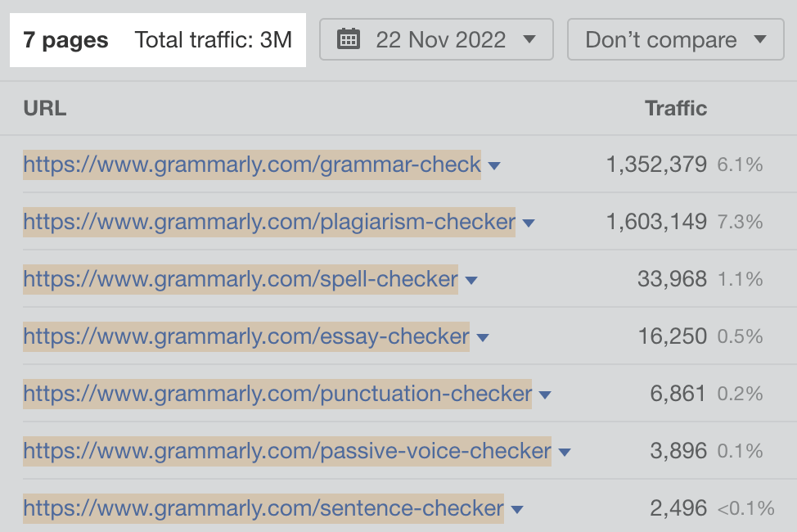Expand the Don't compare dropdown
This screenshot has width=797, height=532.
pos(675,39)
